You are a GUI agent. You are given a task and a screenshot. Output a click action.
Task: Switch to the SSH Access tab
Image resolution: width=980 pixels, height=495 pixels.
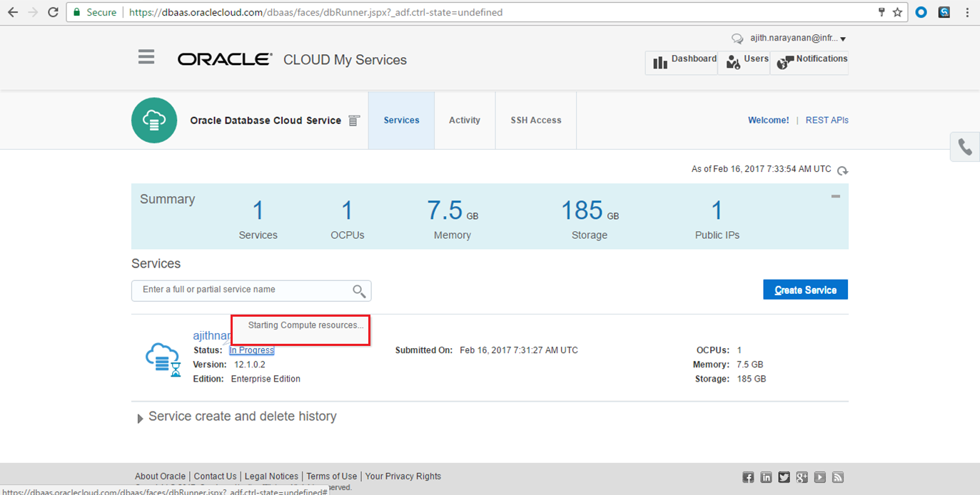[x=536, y=121]
